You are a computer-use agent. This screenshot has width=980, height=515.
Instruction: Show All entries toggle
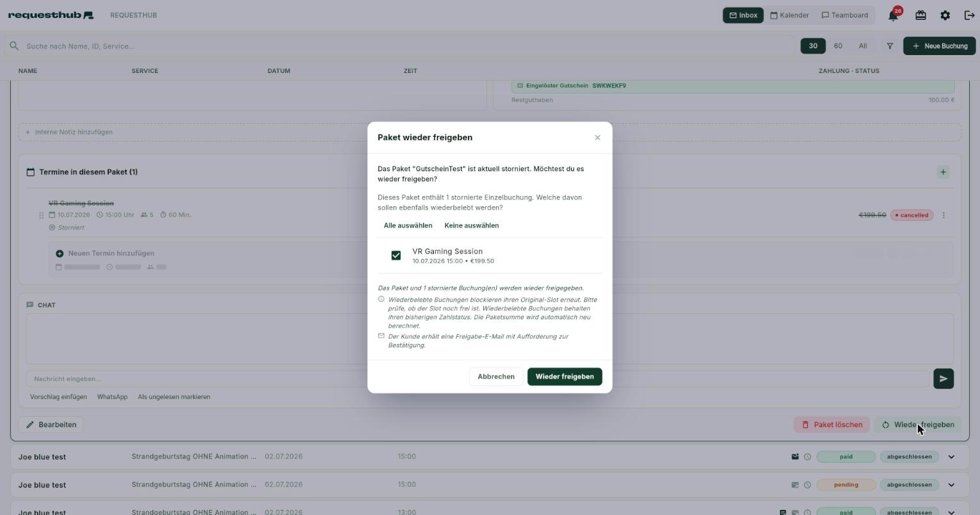click(863, 46)
